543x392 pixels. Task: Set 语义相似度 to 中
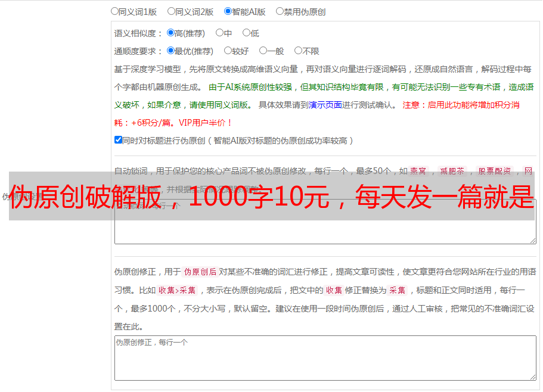[219, 33]
